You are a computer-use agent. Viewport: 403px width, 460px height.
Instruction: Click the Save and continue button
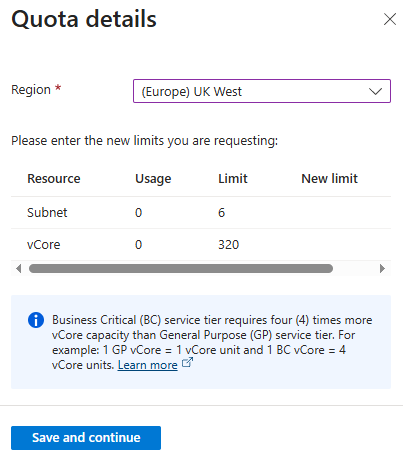[86, 438]
